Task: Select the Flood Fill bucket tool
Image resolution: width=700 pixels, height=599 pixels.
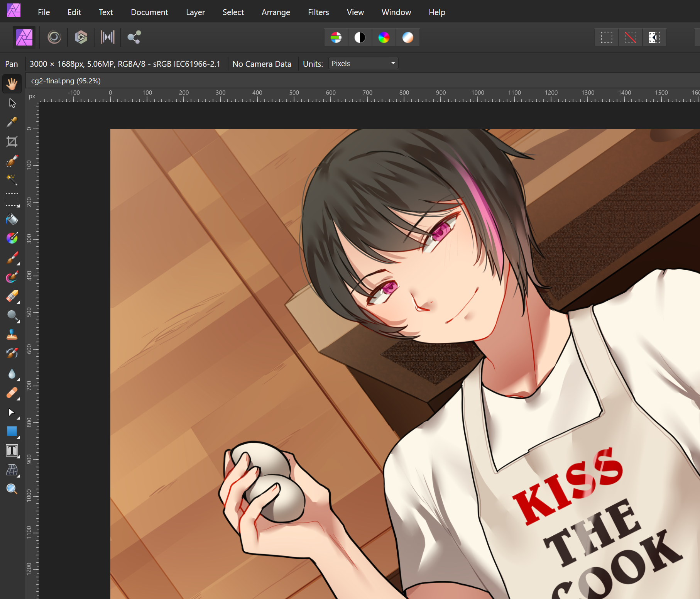Action: tap(12, 219)
